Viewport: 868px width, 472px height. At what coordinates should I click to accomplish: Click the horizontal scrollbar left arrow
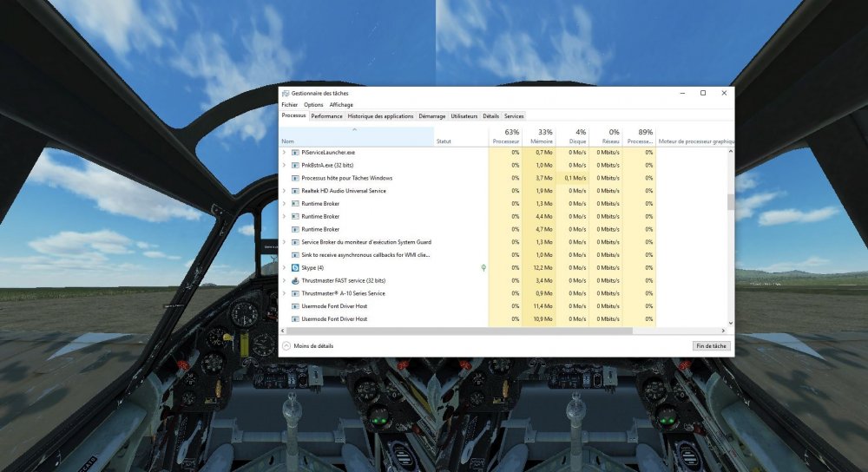click(x=283, y=331)
